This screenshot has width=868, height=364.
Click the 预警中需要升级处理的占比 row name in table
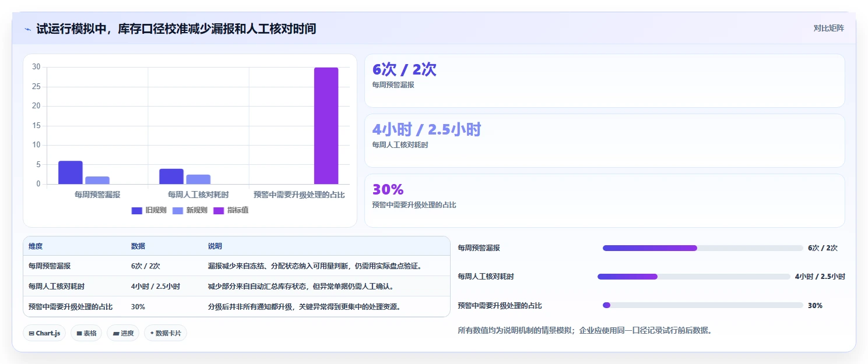[71, 306]
